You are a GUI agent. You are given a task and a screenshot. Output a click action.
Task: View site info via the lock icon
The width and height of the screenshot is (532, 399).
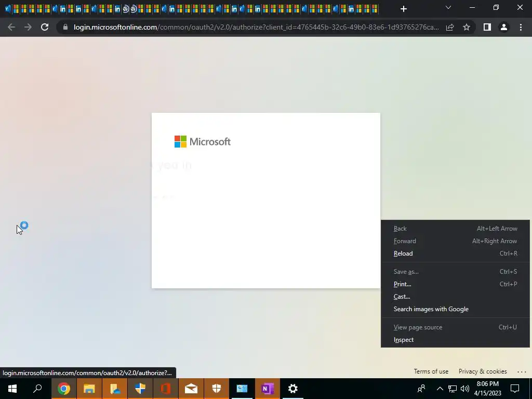(65, 27)
